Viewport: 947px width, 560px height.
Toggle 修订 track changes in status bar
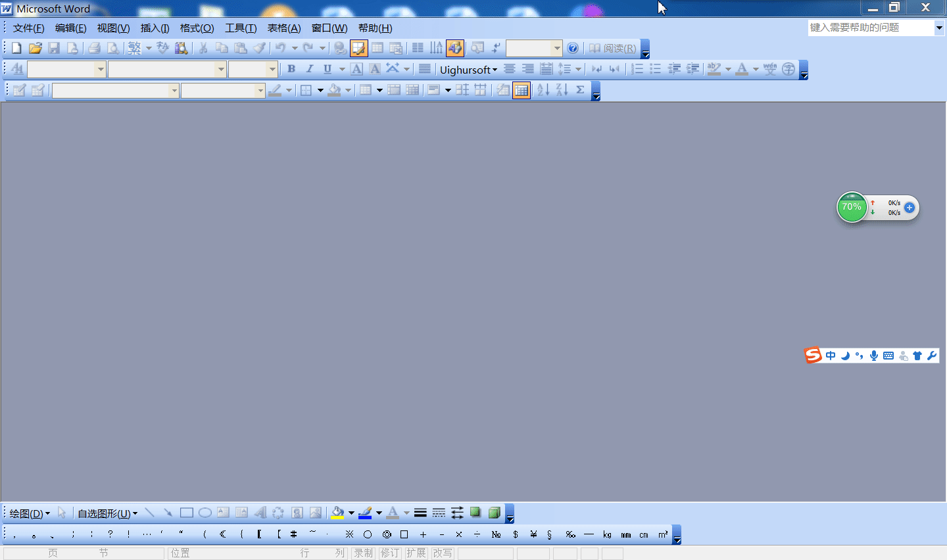[x=390, y=553]
